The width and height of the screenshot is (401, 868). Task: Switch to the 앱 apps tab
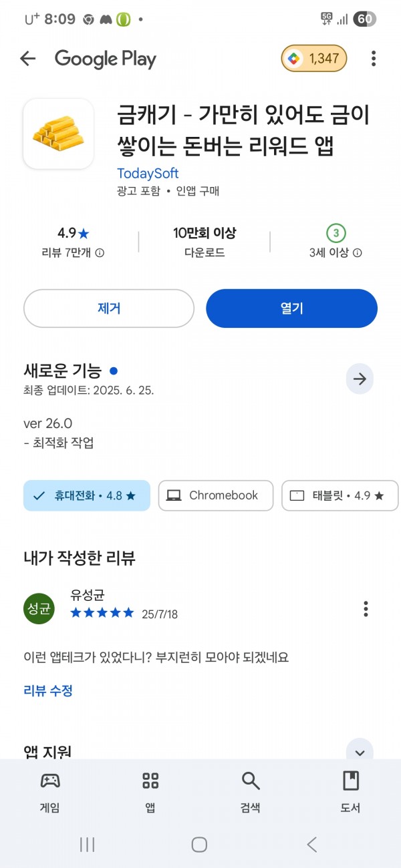coord(150,792)
